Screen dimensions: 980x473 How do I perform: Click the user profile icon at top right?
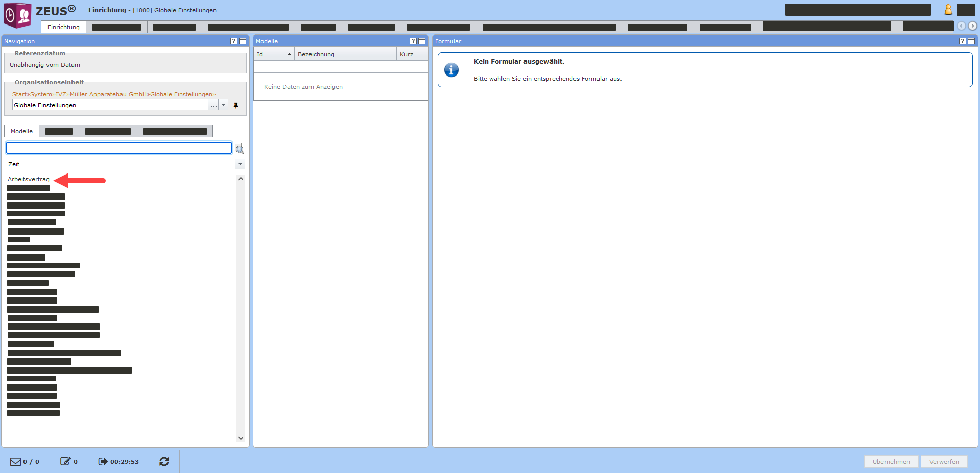(948, 10)
